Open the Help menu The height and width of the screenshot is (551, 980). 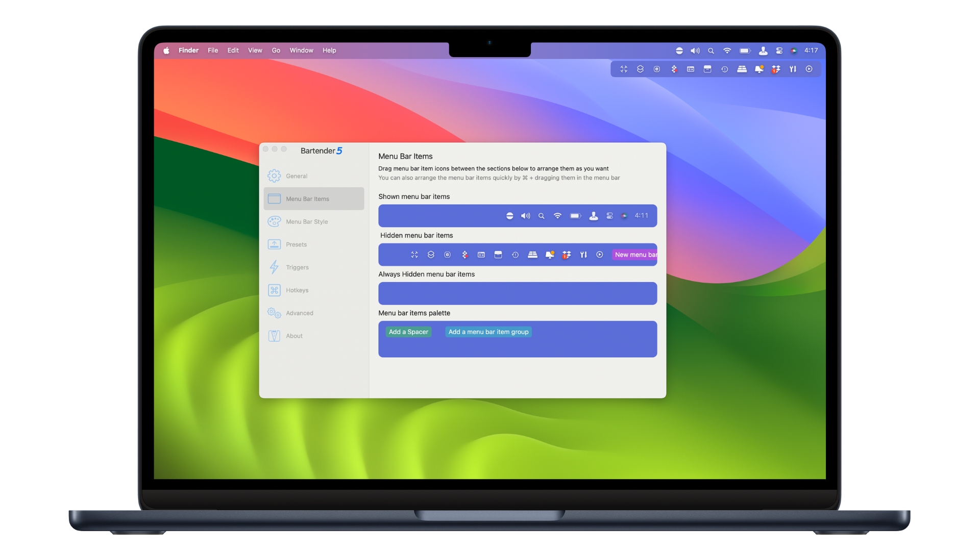point(329,51)
